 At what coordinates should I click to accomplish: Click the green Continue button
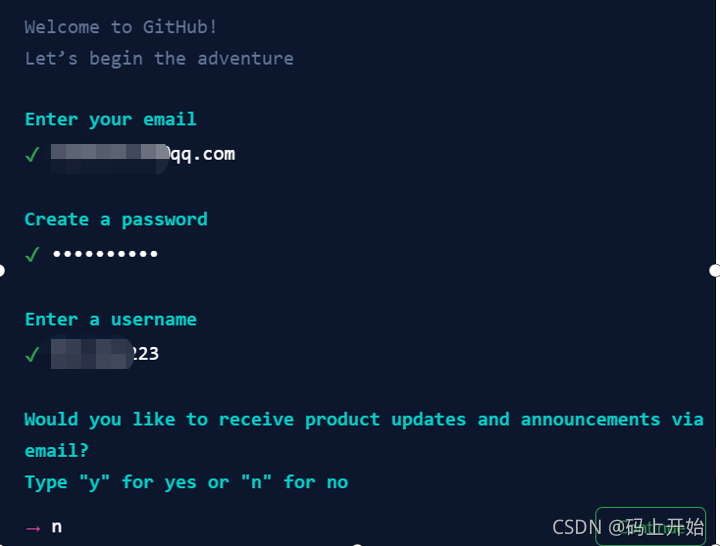pos(650,526)
